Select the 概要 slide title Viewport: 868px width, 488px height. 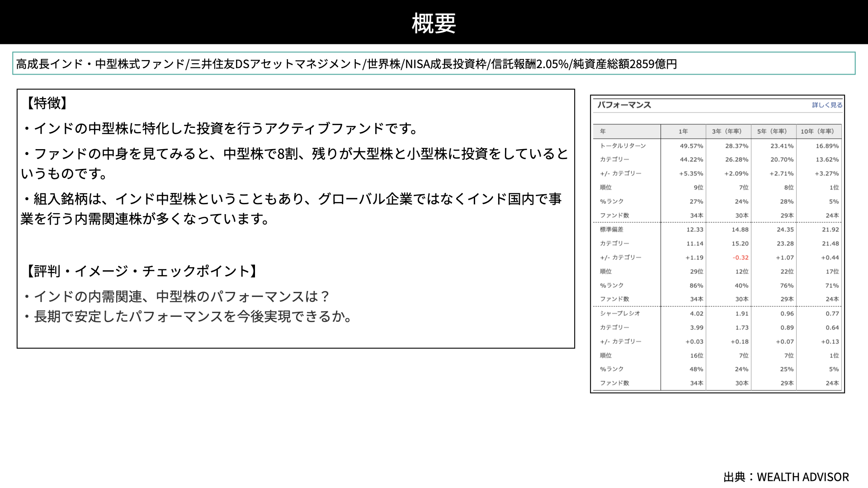click(434, 23)
